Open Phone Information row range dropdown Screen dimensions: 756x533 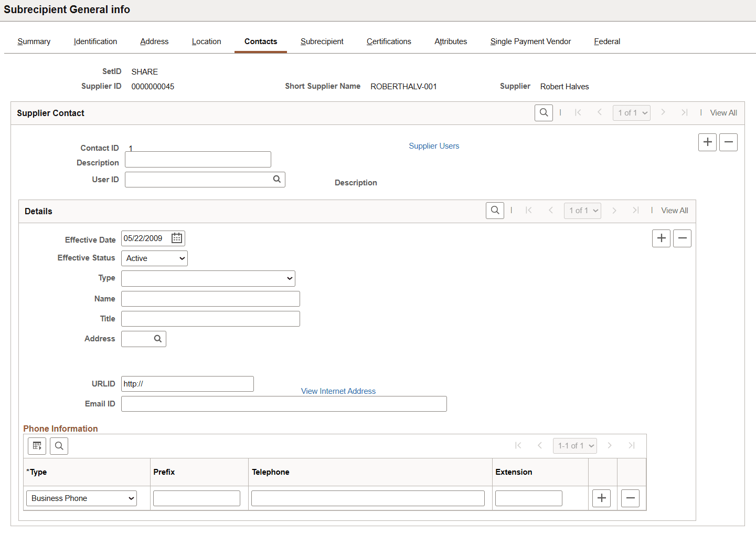(x=575, y=446)
